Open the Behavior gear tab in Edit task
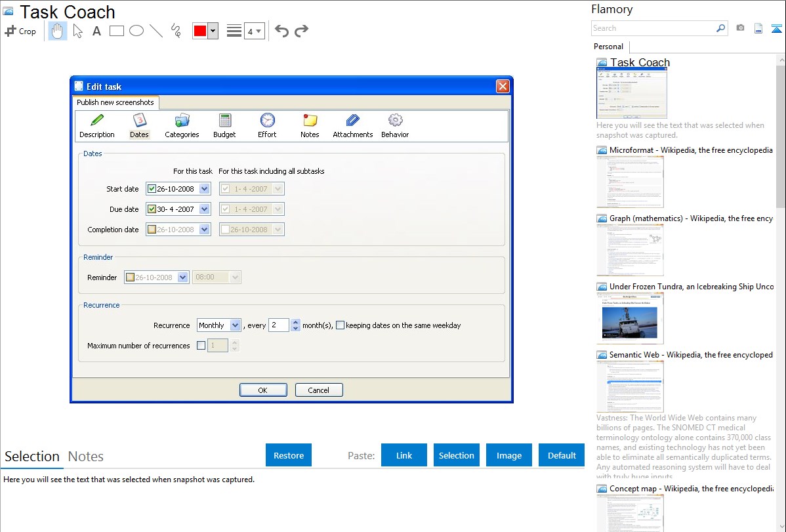Image resolution: width=786 pixels, height=532 pixels. (395, 126)
